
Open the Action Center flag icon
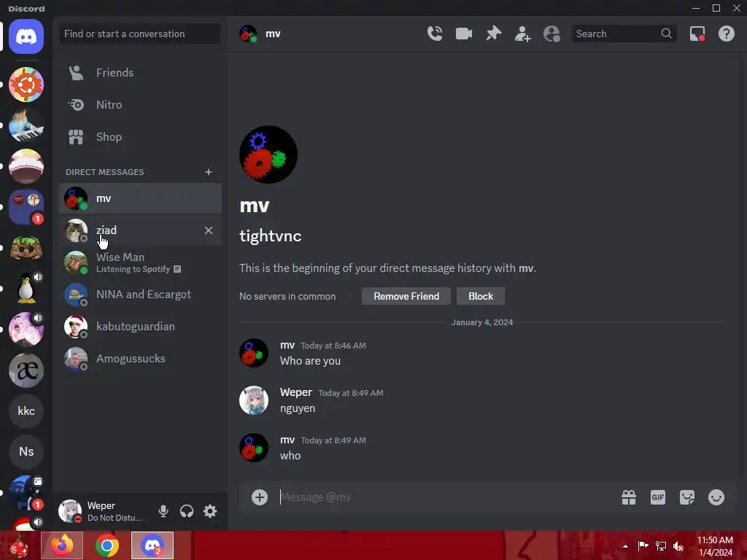pyautogui.click(x=643, y=545)
